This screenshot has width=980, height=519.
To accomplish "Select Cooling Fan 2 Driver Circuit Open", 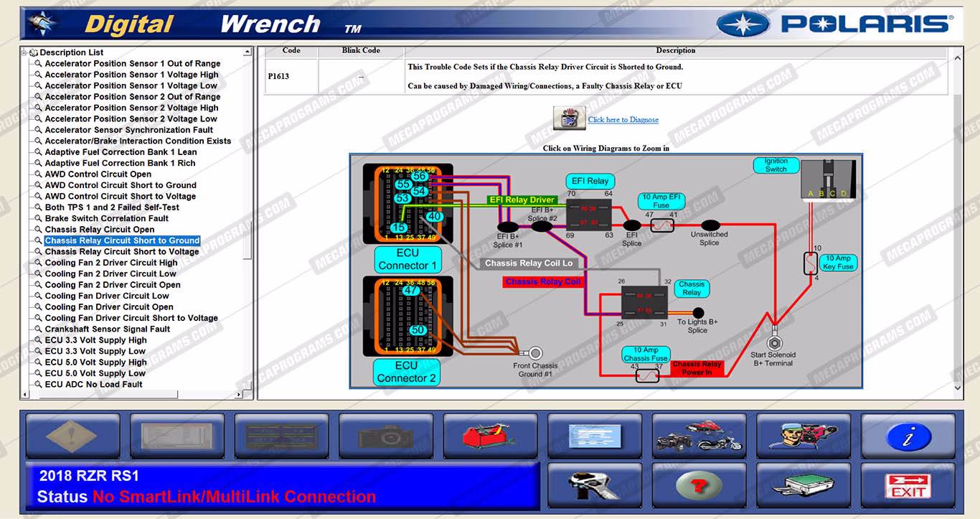I will (x=113, y=285).
